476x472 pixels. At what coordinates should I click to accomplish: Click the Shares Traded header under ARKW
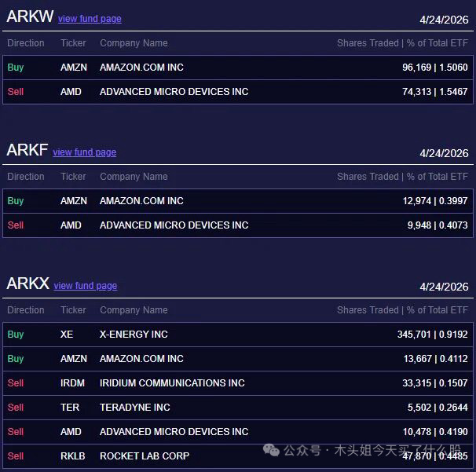368,43
